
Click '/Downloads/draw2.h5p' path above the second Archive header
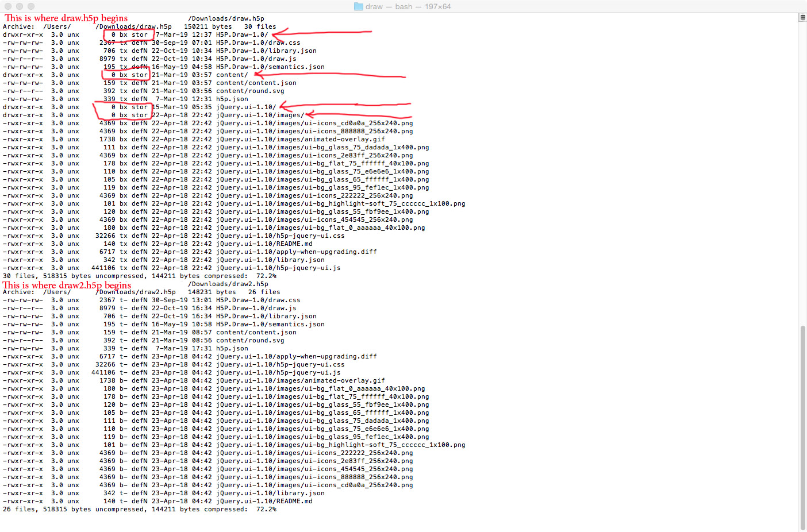[228, 284]
